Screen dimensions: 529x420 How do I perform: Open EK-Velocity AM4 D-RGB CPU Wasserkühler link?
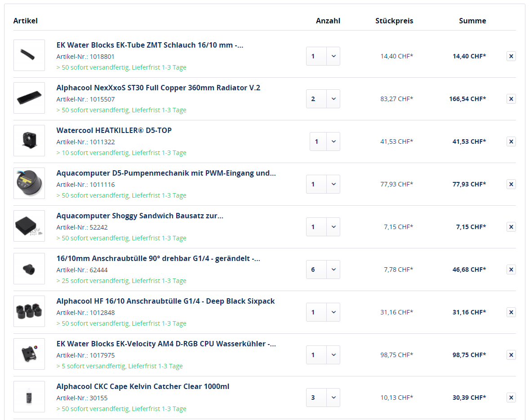tap(166, 344)
